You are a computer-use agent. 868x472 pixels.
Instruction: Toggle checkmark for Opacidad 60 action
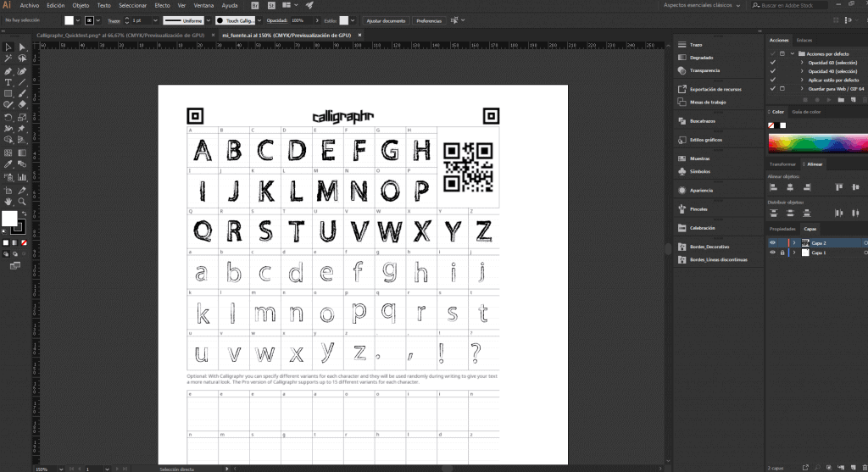[773, 63]
